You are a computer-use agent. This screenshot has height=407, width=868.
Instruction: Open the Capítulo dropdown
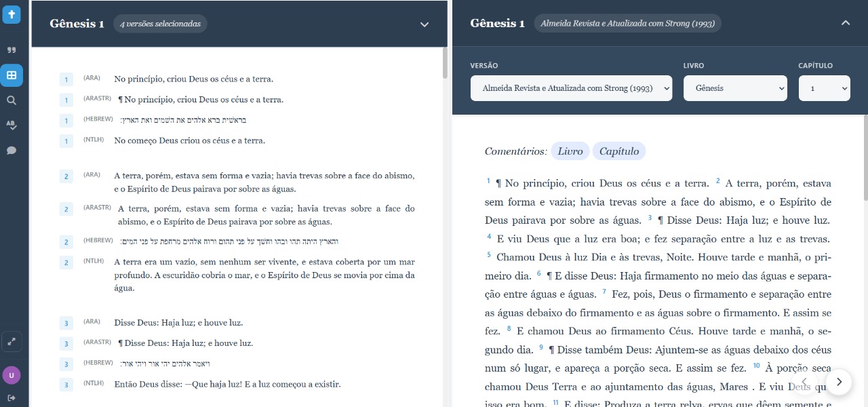coord(824,88)
